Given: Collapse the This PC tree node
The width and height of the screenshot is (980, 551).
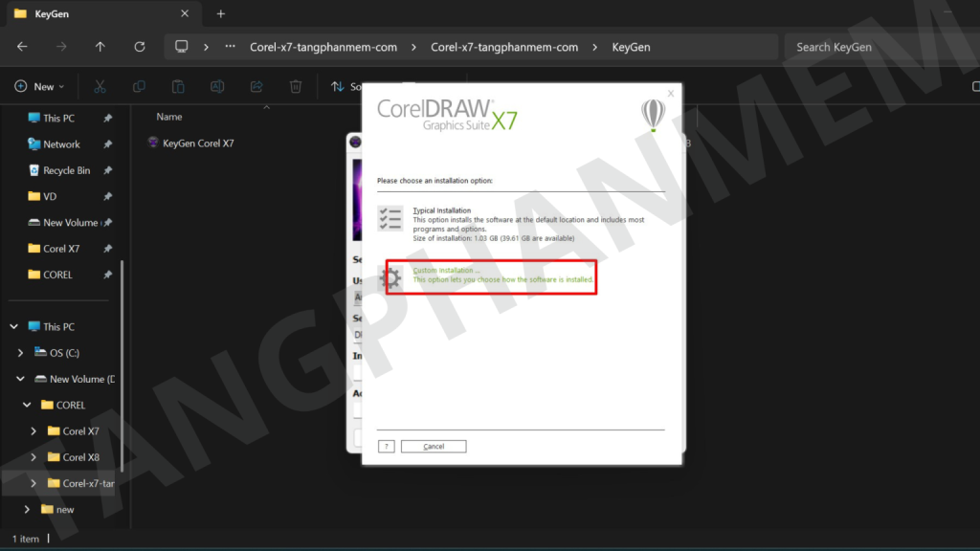Looking at the screenshot, I should click(x=14, y=327).
